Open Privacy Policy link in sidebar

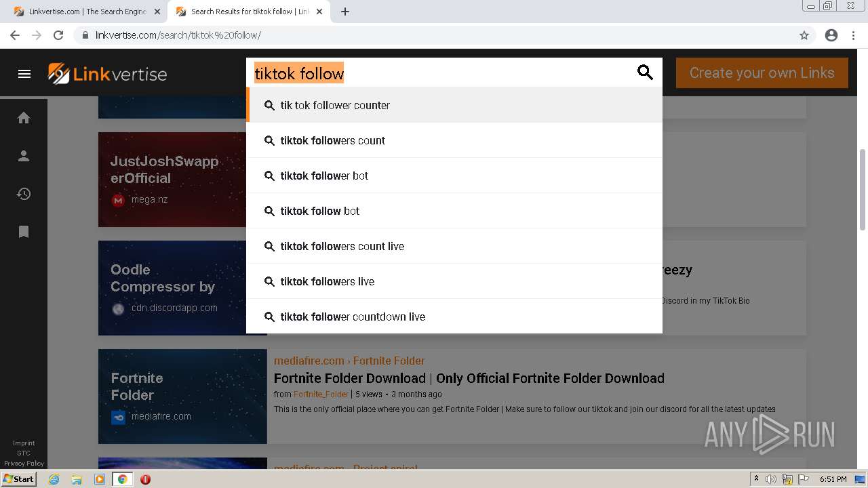[24, 464]
